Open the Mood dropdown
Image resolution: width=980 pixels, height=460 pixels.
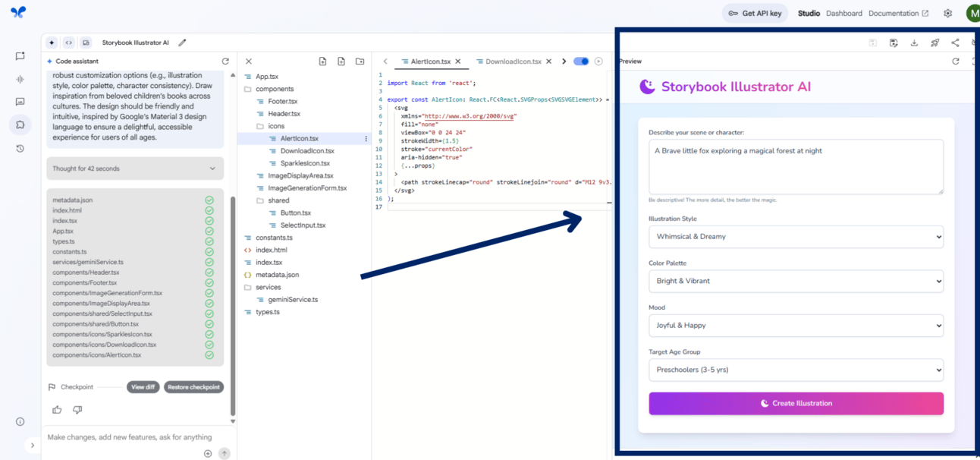click(x=796, y=326)
